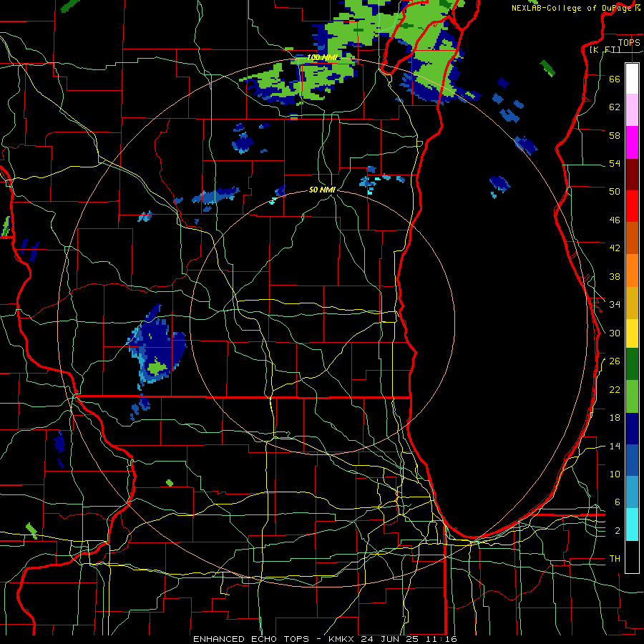
Task: Click the 6 legend value
Action: (x=618, y=502)
